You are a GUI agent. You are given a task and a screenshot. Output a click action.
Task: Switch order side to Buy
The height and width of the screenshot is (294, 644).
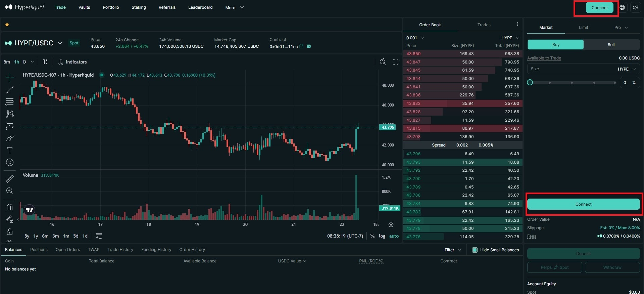556,44
